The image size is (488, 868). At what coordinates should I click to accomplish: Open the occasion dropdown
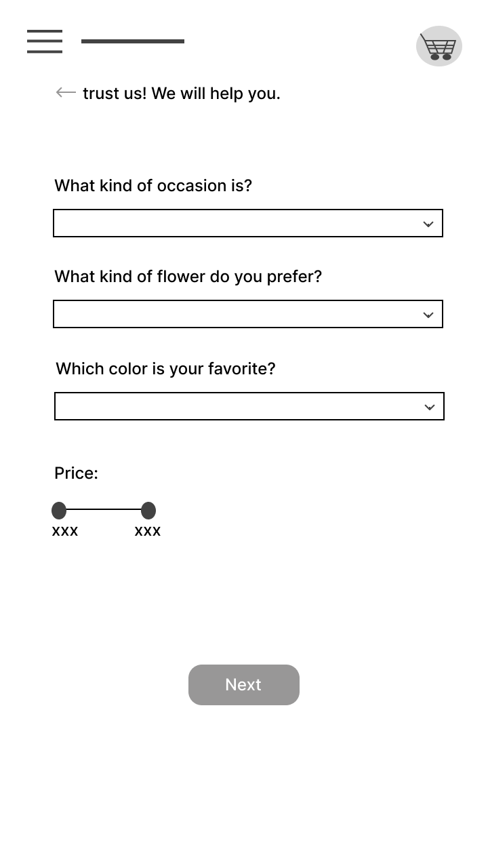248,223
